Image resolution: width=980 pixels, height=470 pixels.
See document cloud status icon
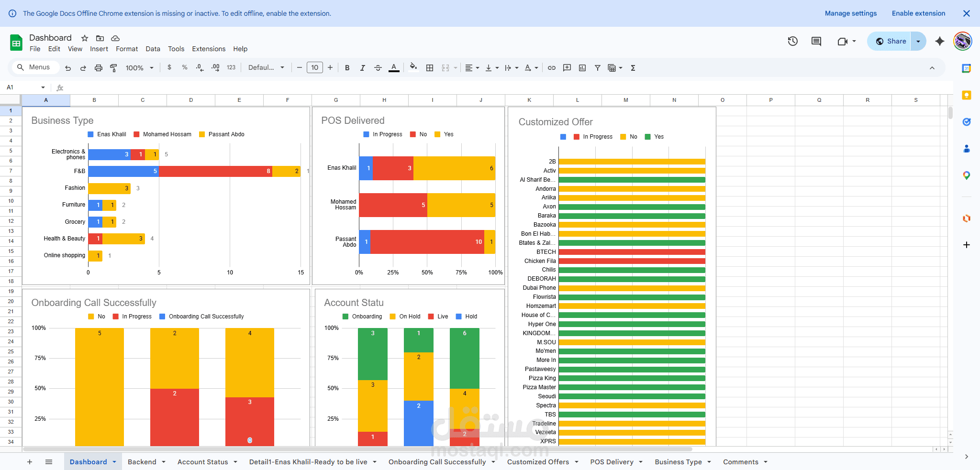(115, 38)
